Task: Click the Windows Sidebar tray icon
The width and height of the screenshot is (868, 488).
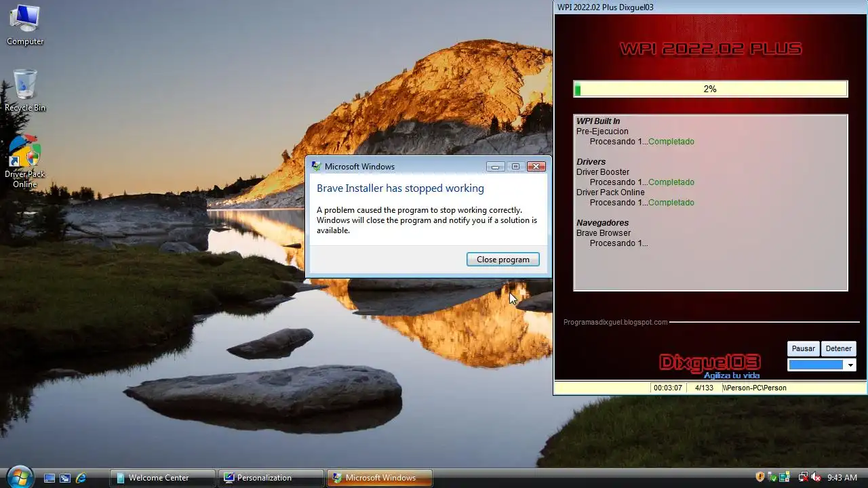Action: 785,477
